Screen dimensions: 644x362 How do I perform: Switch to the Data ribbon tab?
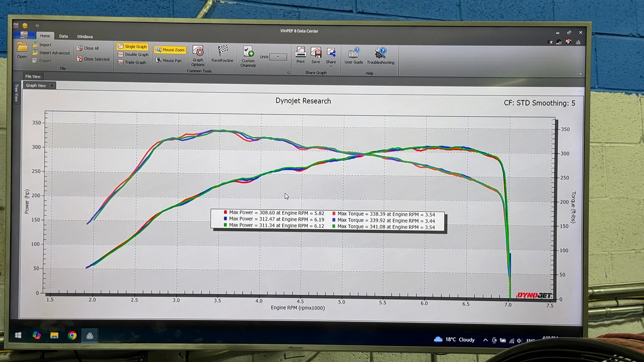click(x=63, y=36)
